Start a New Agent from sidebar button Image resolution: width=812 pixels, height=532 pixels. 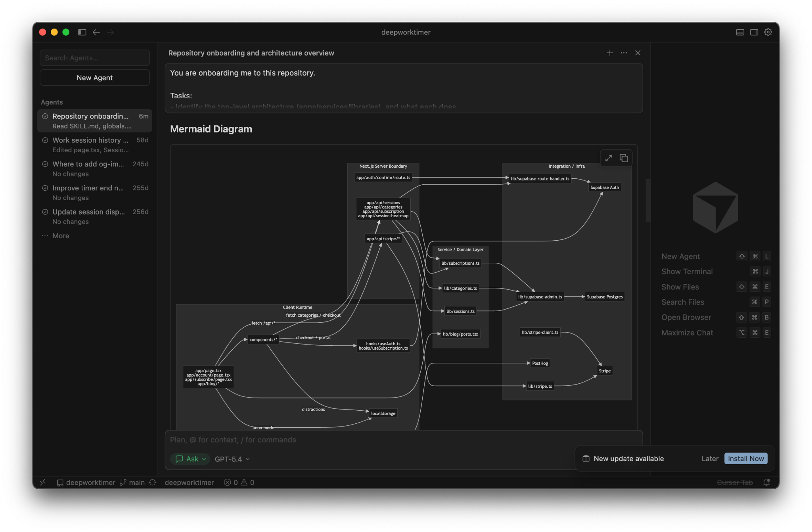(x=95, y=78)
